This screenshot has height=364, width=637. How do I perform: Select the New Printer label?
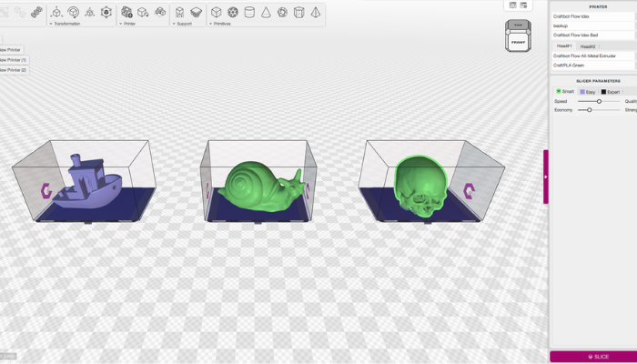pos(10,50)
